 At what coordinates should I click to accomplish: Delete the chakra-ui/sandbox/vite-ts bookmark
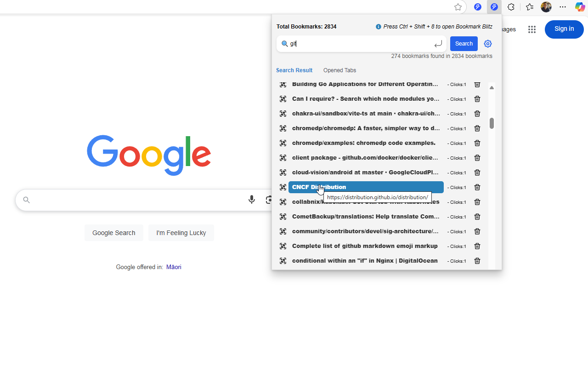(477, 114)
